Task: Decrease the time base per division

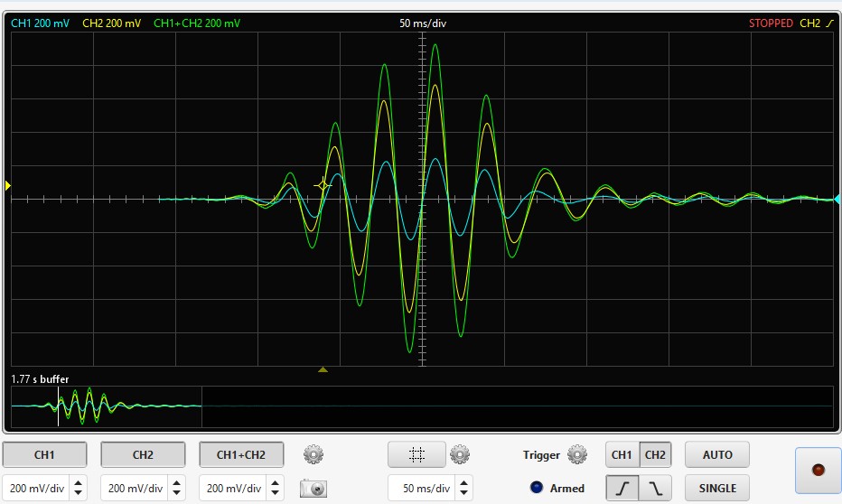Action: pyautogui.click(x=464, y=493)
